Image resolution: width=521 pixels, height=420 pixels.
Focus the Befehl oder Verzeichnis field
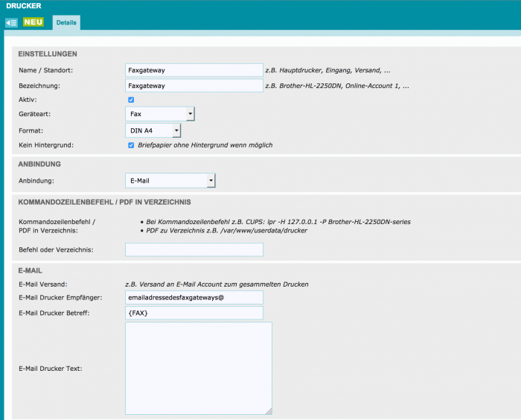[194, 249]
